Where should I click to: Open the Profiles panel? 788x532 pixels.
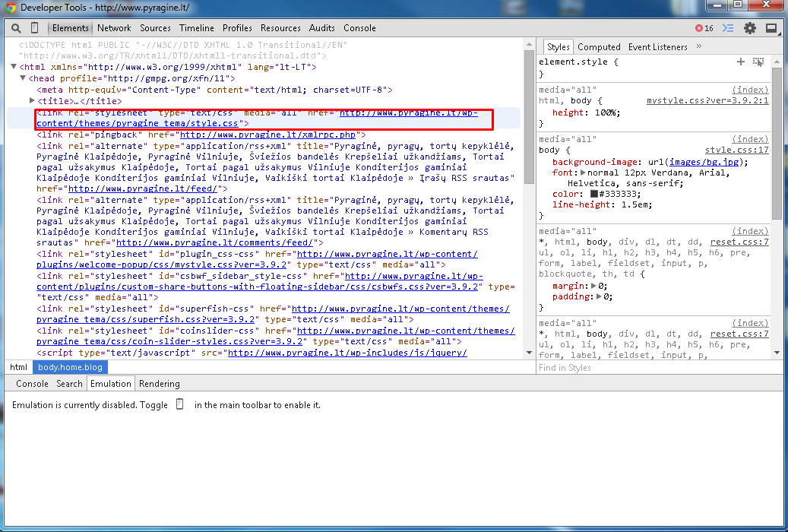(x=237, y=28)
